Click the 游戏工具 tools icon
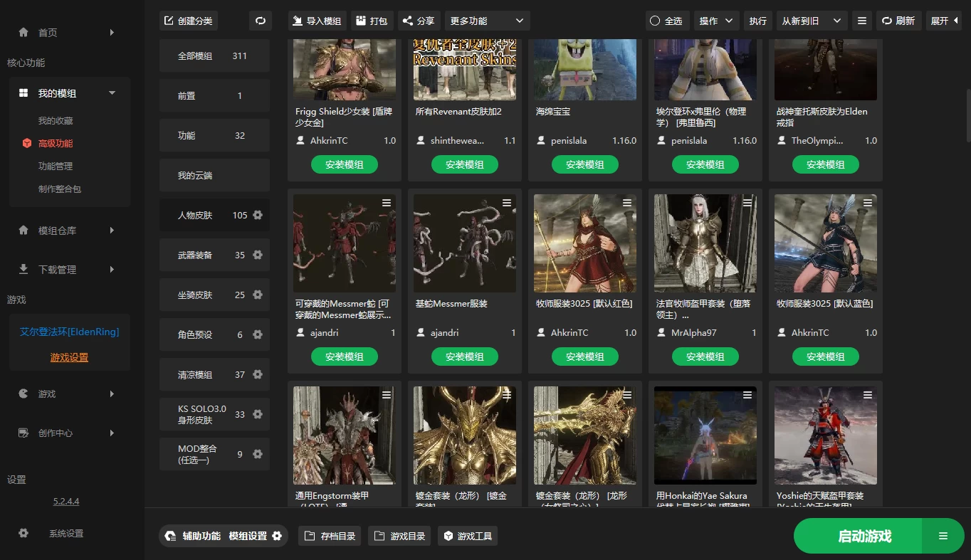The height and width of the screenshot is (560, 971). pos(448,536)
